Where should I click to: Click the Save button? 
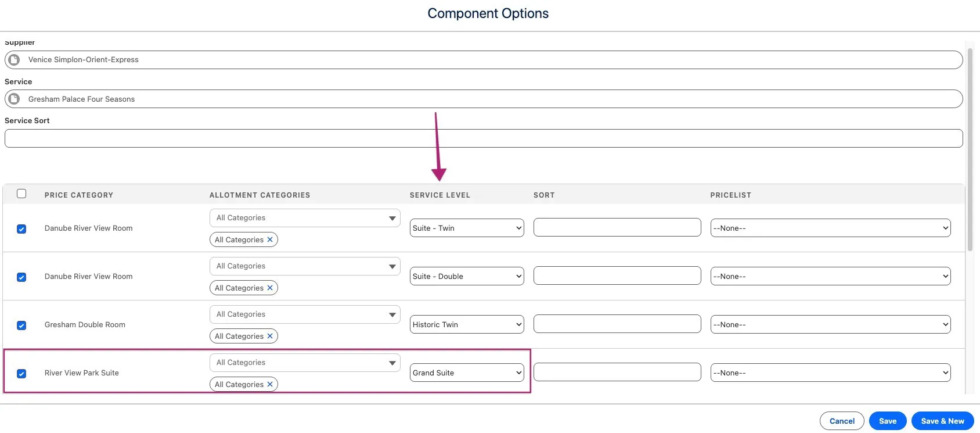(x=887, y=421)
